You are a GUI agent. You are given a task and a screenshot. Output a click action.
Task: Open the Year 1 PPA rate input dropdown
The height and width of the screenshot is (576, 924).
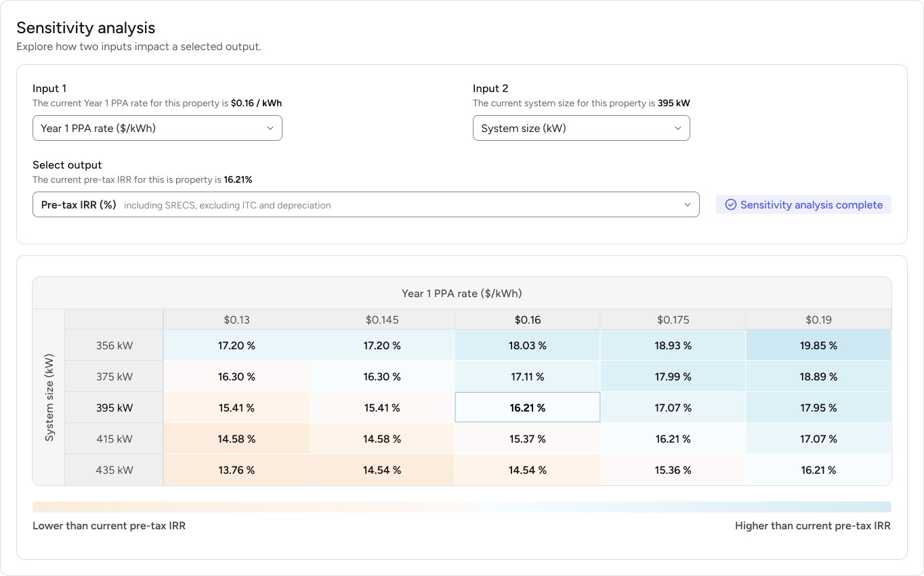click(x=157, y=128)
